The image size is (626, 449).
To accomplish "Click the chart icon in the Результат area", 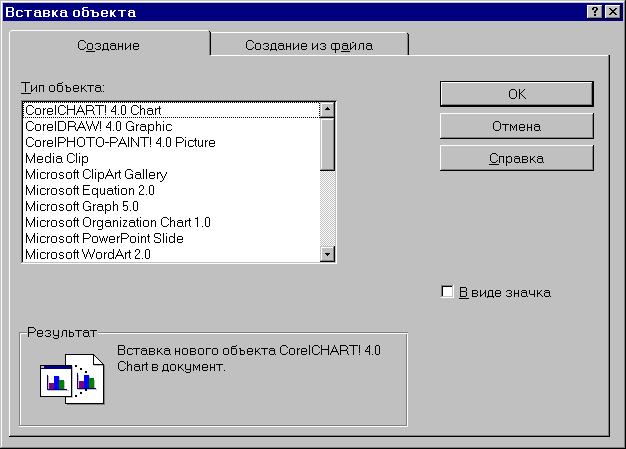I will pos(67,379).
